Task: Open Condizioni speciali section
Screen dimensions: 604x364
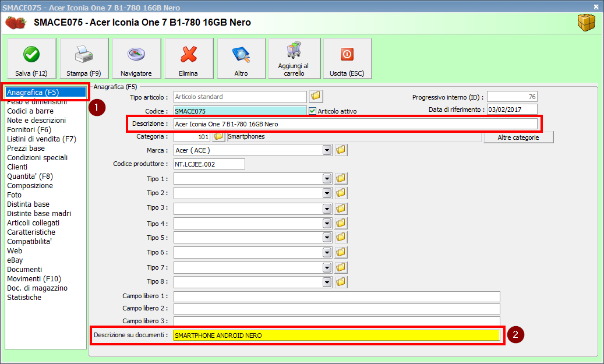Action: click(37, 158)
